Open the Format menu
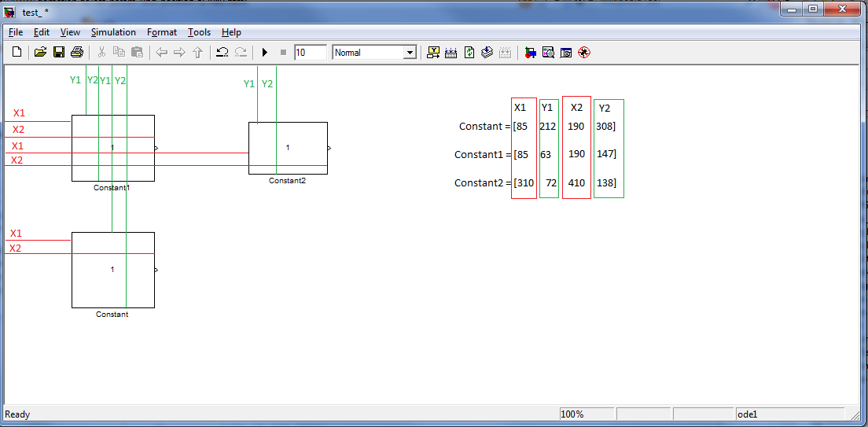The height and width of the screenshot is (427, 868). point(162,32)
